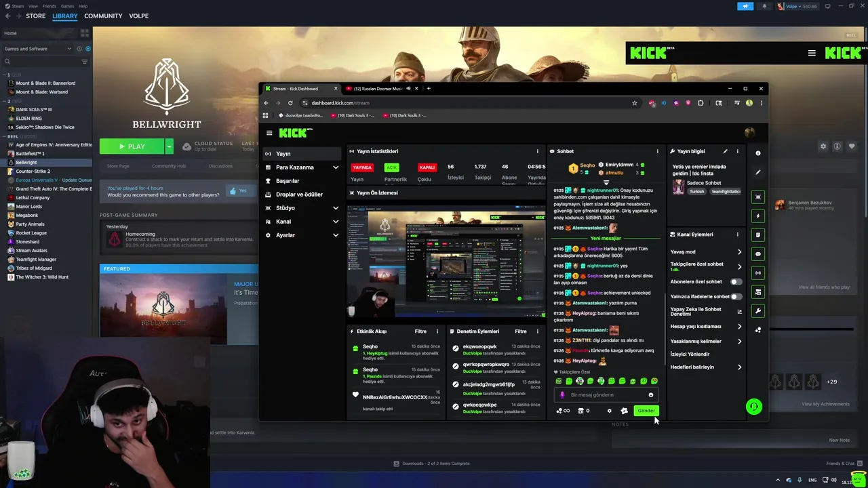Select Lethal Company in Steam library
This screenshot has height=488, width=868.
point(33,198)
